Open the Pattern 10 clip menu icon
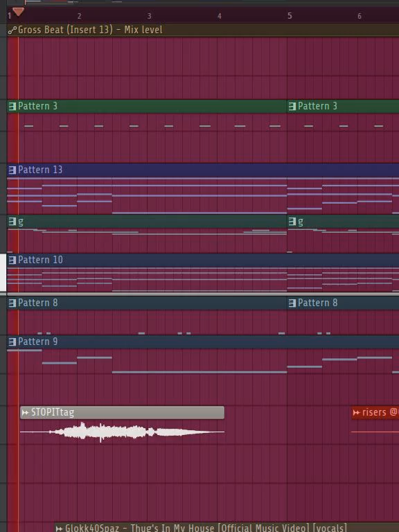This screenshot has height=532, width=399. point(12,260)
